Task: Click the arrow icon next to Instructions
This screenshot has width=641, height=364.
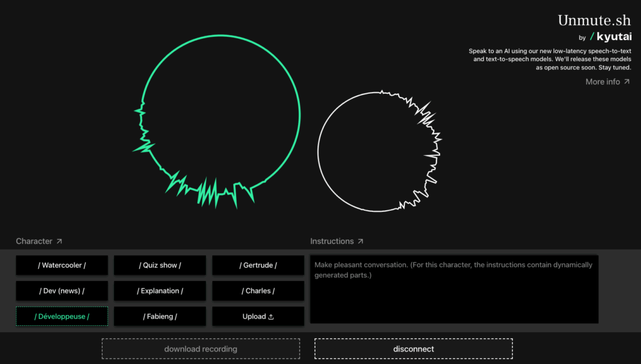Action: [359, 241]
